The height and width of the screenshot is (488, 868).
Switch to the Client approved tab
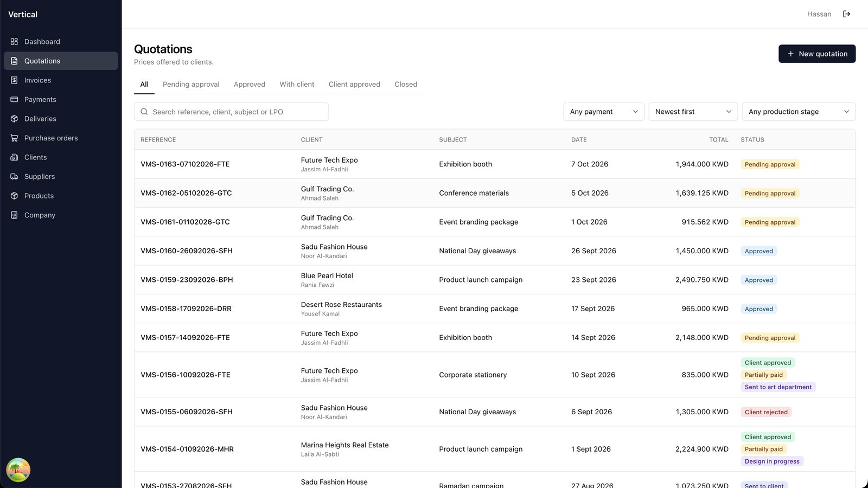tap(354, 85)
